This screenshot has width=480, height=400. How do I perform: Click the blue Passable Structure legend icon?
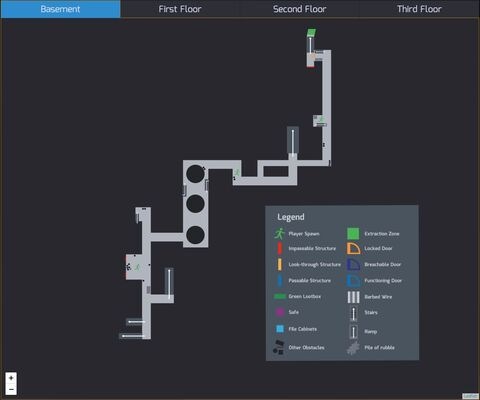[280, 280]
